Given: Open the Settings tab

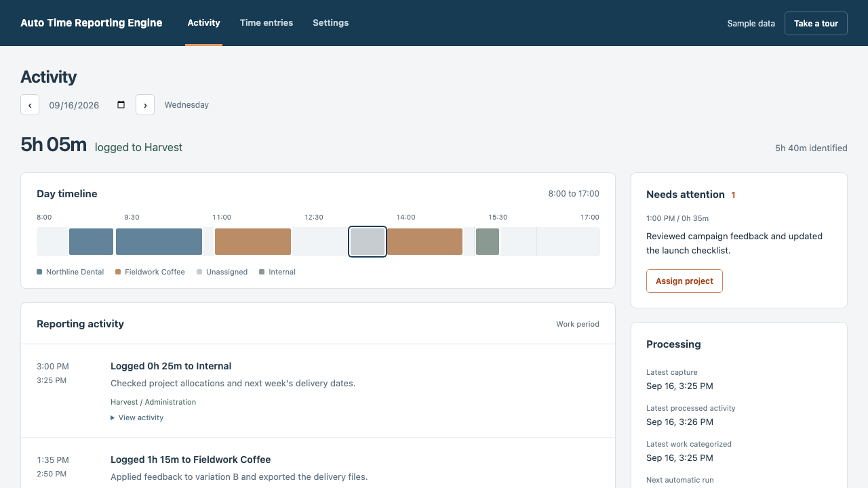Looking at the screenshot, I should pyautogui.click(x=331, y=23).
